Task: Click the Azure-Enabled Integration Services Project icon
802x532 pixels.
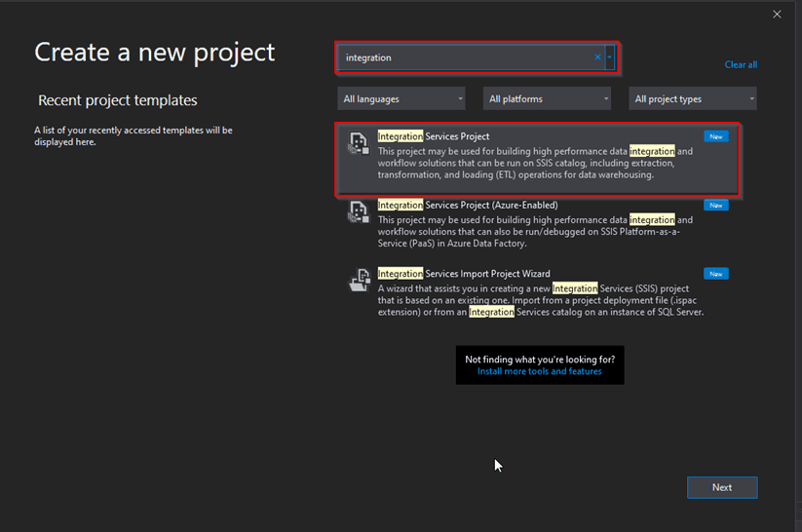Action: 359,211
